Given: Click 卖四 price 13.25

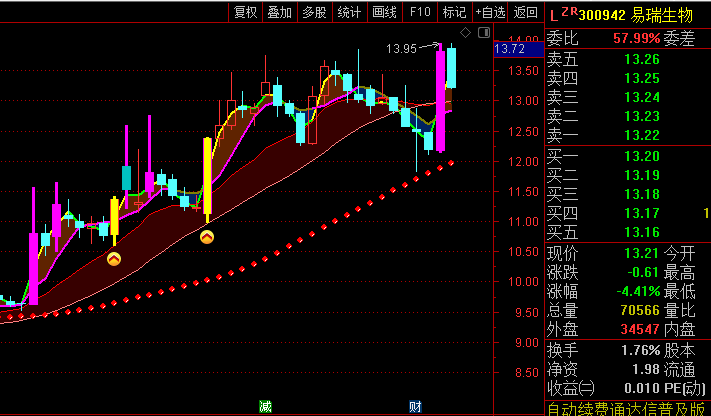Looking at the screenshot, I should click(642, 78).
